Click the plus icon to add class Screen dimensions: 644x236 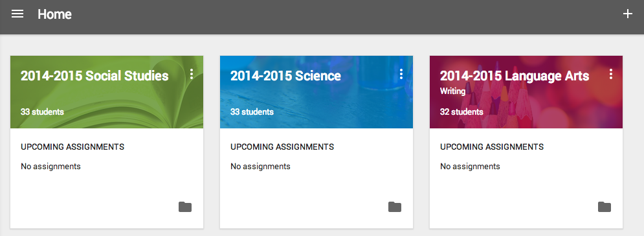pos(627,14)
